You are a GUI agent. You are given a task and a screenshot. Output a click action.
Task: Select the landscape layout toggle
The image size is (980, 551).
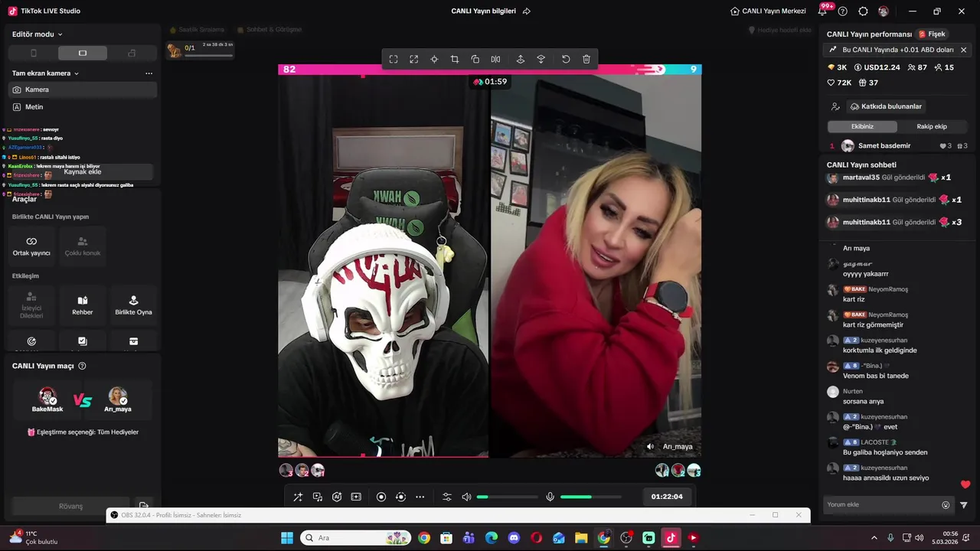pyautogui.click(x=83, y=53)
